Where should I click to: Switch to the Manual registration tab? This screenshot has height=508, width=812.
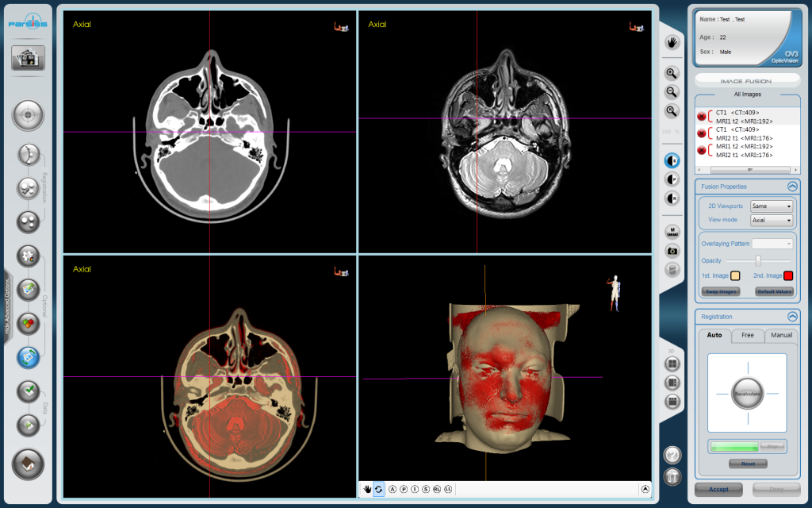(781, 335)
